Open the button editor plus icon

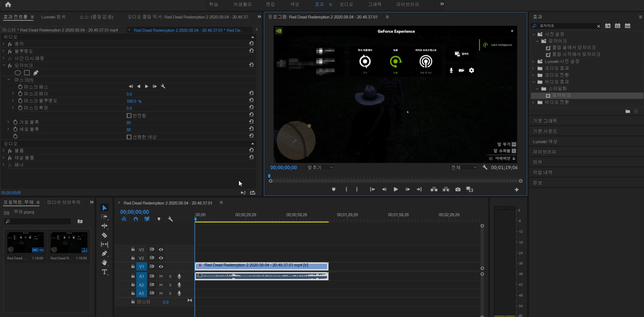point(517,190)
